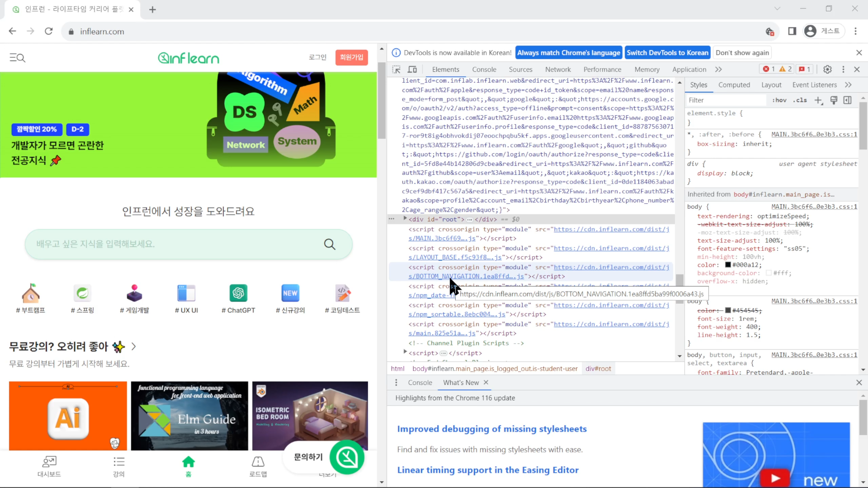Toggle the :hov element state button
868x488 pixels.
pyautogui.click(x=779, y=100)
